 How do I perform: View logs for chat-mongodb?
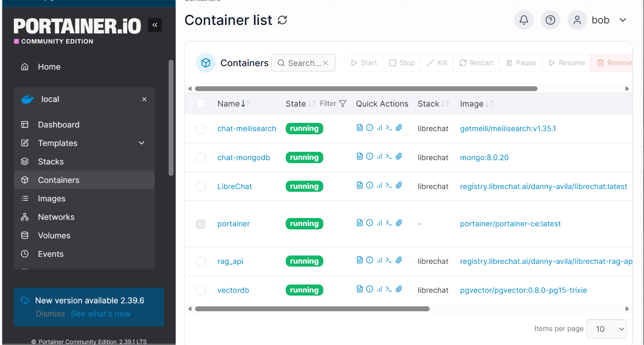pos(360,157)
